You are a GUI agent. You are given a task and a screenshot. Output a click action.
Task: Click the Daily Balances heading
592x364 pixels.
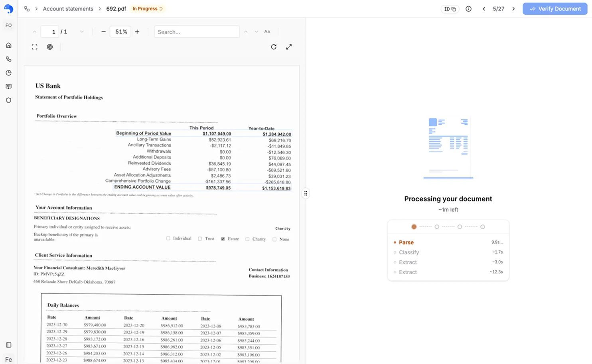(63, 305)
